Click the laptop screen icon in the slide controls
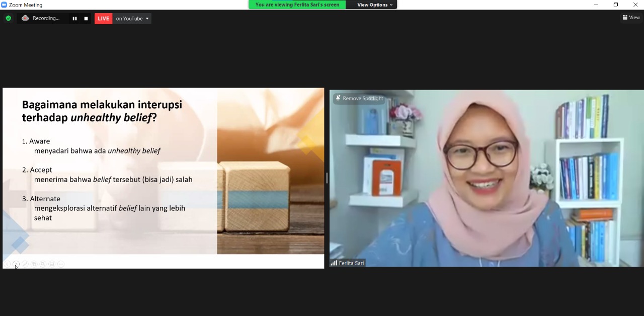 52,264
